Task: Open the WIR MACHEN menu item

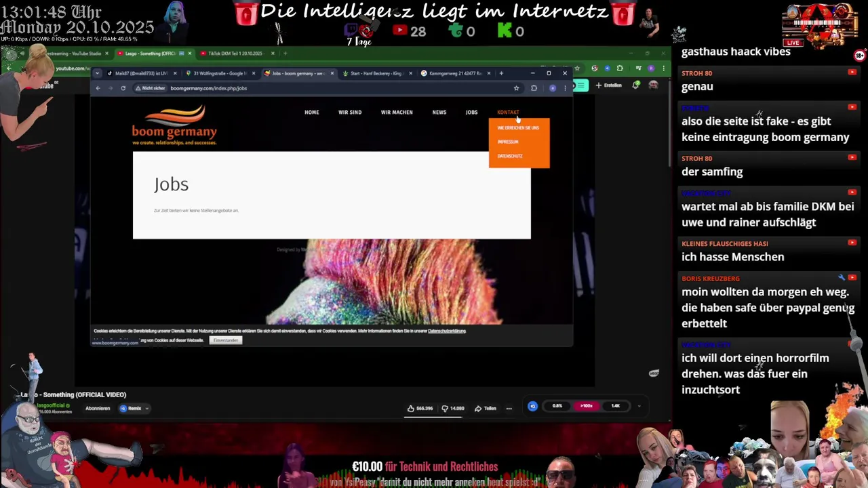Action: [x=397, y=113]
